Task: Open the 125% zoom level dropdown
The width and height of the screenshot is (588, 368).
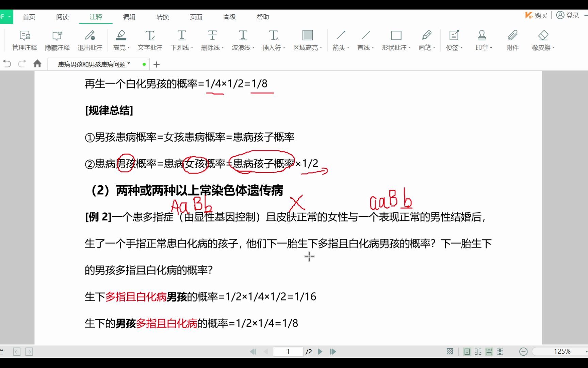Action: pyautogui.click(x=586, y=352)
